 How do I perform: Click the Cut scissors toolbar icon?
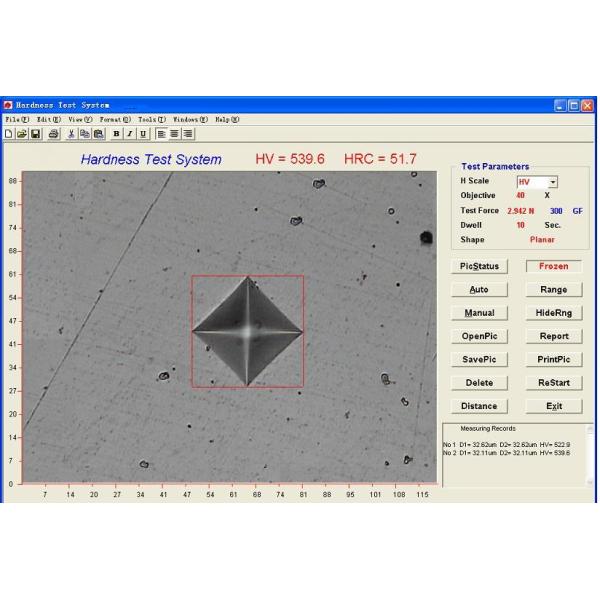coord(72,133)
